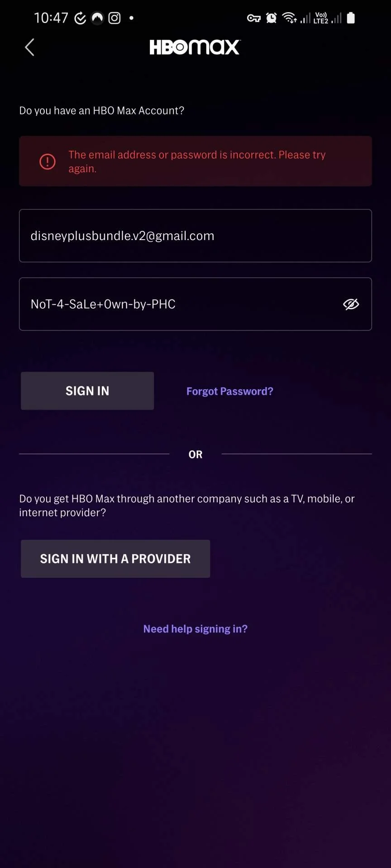Open Need help signing in link
Image resolution: width=391 pixels, height=868 pixels.
(195, 629)
